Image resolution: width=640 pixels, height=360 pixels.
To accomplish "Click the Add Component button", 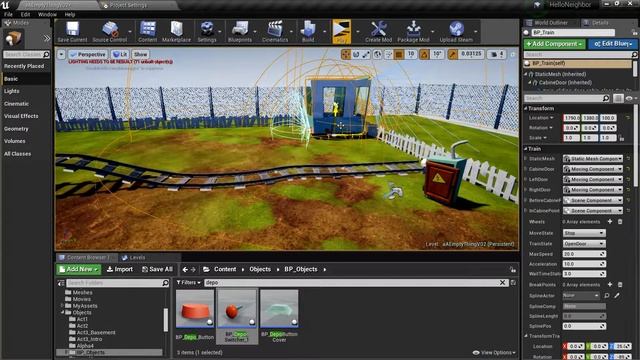I will click(x=554, y=44).
